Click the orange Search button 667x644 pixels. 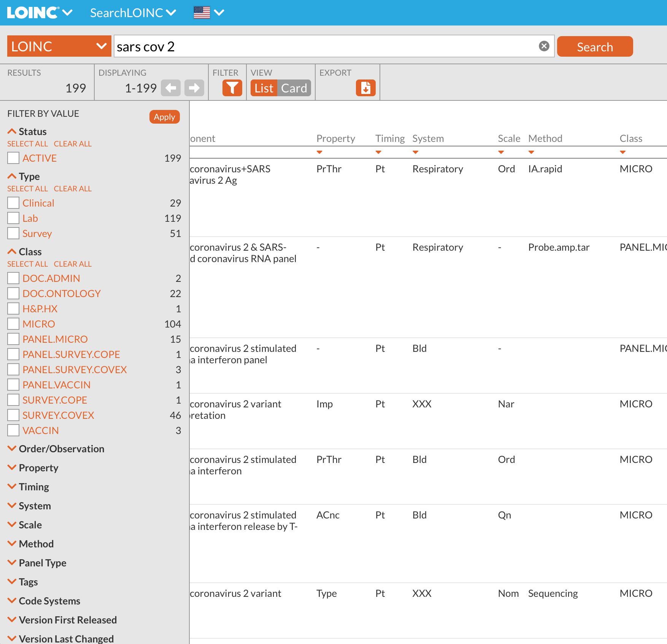(x=595, y=46)
